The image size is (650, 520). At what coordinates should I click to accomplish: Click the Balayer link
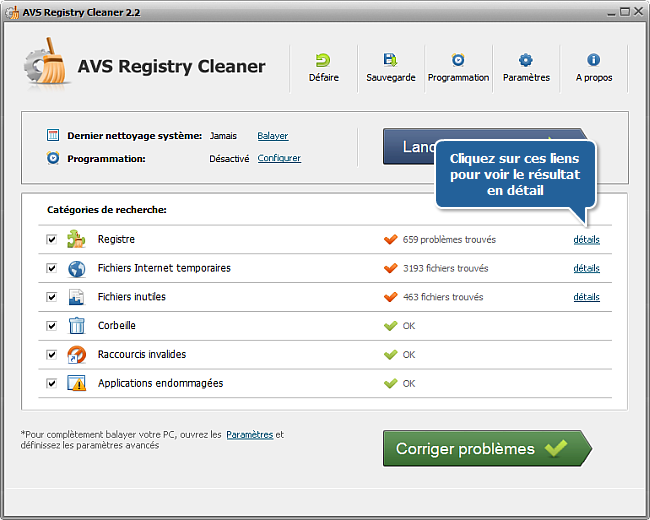pyautogui.click(x=272, y=136)
